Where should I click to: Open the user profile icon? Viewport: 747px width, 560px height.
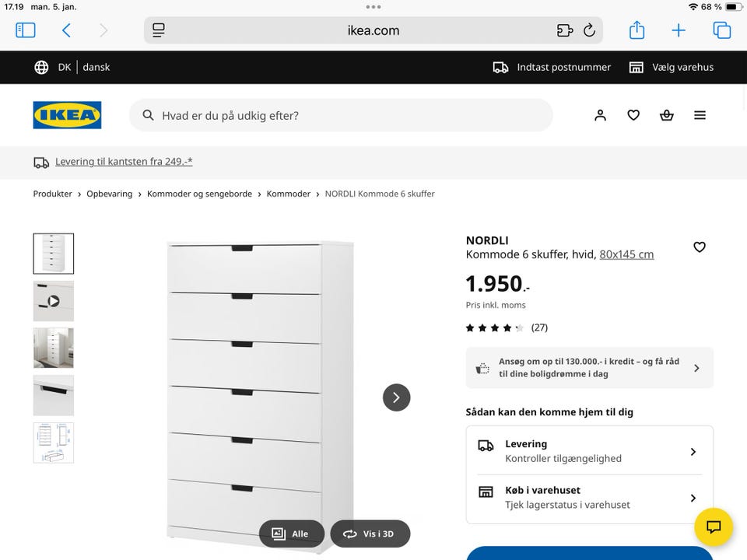click(600, 115)
